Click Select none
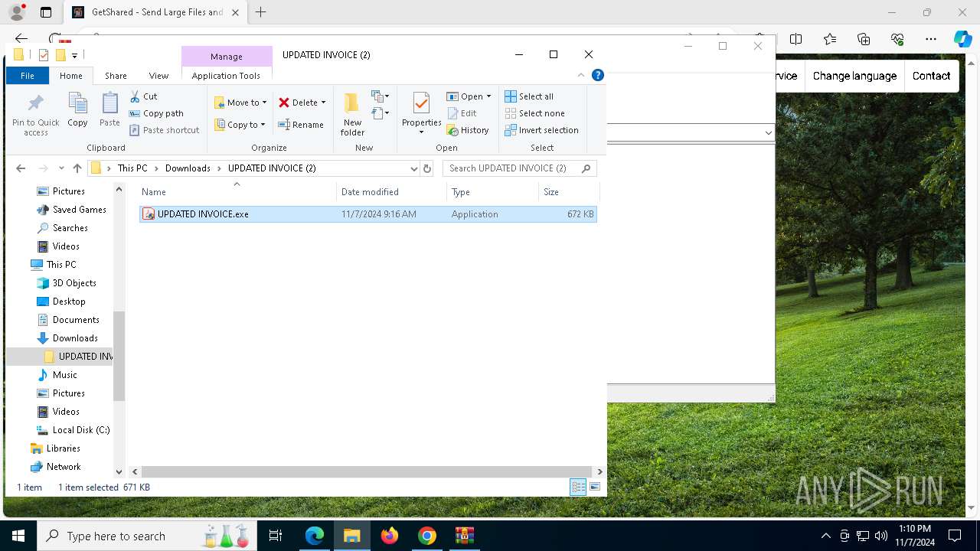980x551 pixels. (534, 113)
